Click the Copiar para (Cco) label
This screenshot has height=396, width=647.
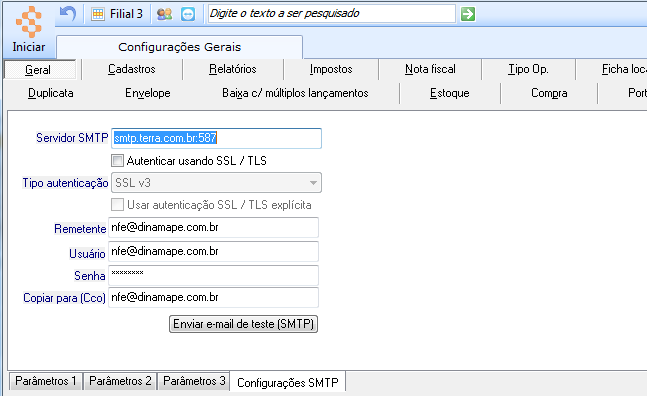tap(64, 298)
